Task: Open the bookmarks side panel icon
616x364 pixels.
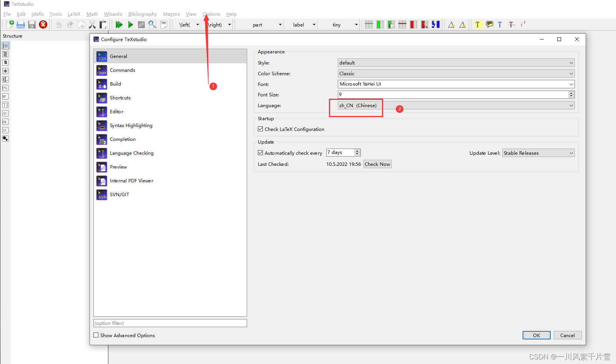Action: (5, 63)
